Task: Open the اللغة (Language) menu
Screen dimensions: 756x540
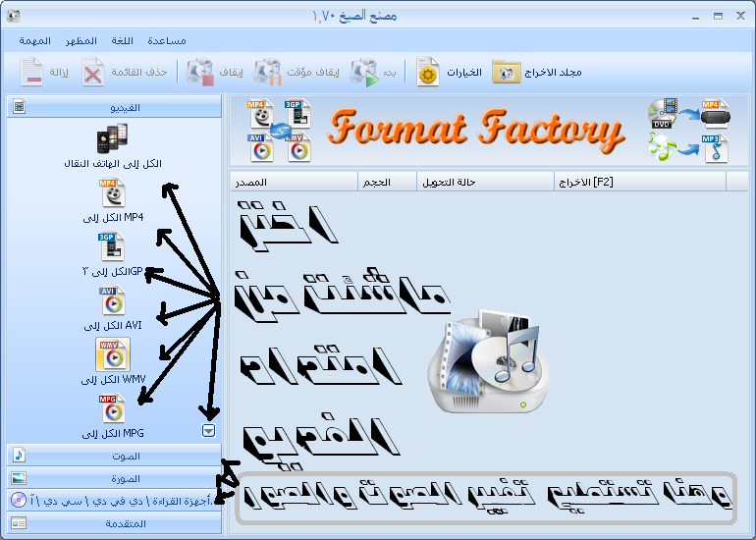Action: tap(122, 41)
